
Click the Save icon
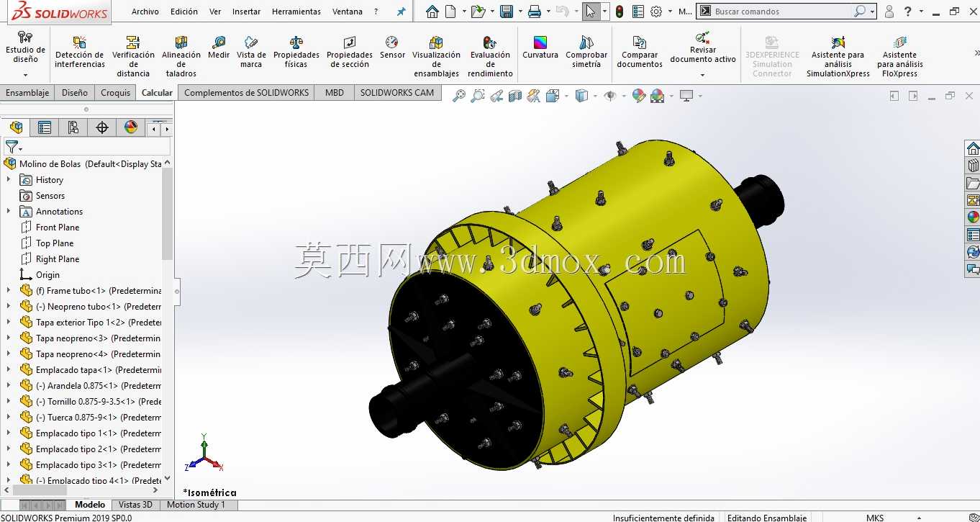coord(506,12)
